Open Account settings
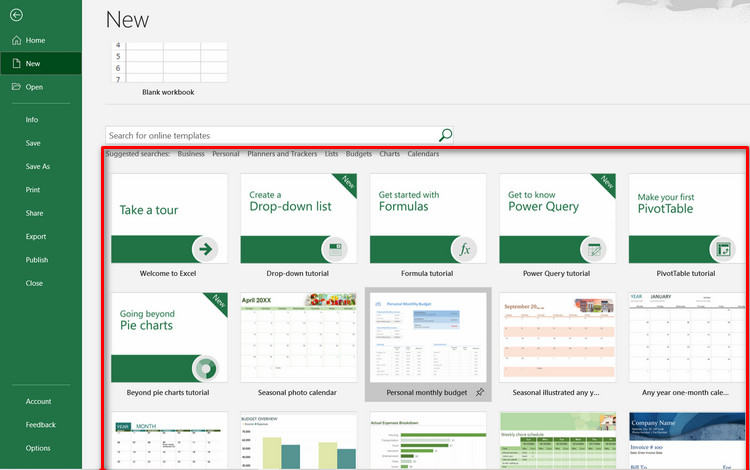Screen dimensions: 750x470 pyautogui.click(x=38, y=401)
